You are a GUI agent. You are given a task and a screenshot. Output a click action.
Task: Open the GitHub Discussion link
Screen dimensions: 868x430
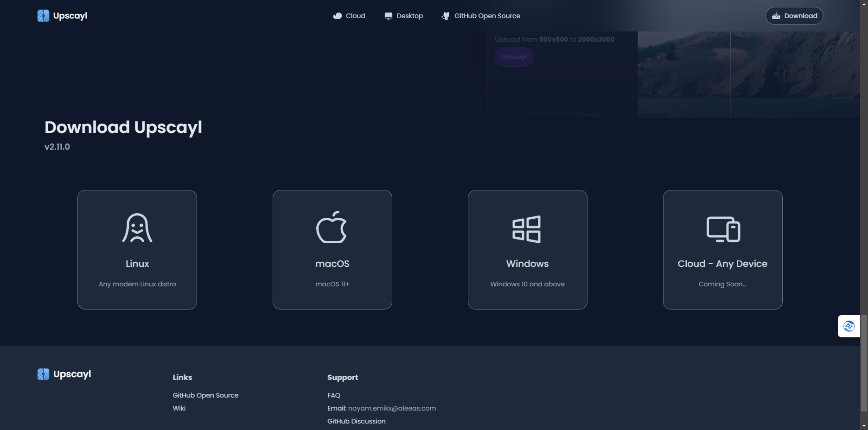tap(356, 421)
